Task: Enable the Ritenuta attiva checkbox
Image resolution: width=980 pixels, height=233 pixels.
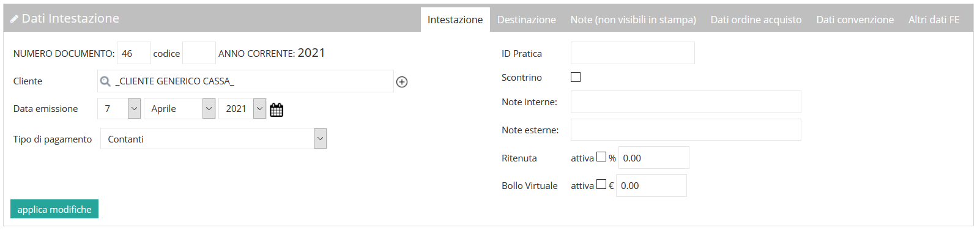Action: 601,157
